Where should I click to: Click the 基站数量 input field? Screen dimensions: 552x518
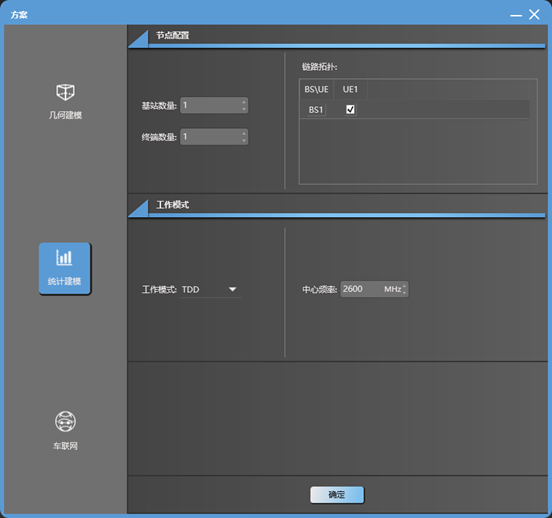[x=214, y=105]
